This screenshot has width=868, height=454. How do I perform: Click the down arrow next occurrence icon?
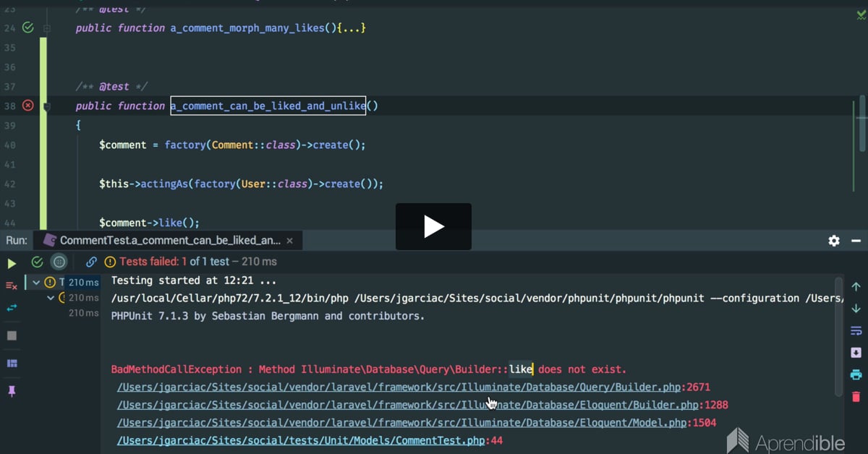coord(856,309)
